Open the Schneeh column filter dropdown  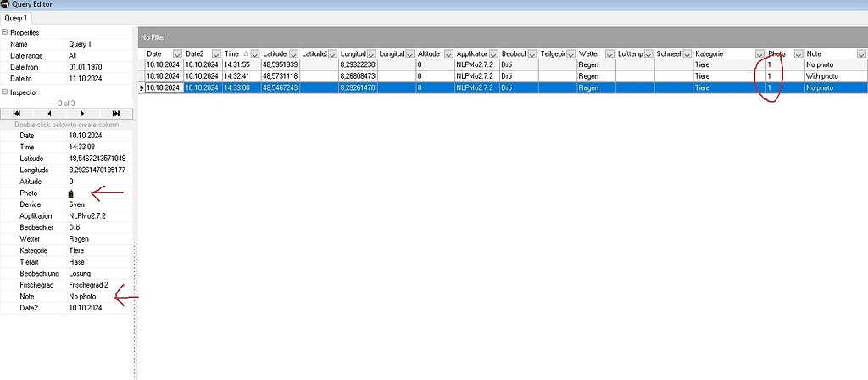tap(687, 53)
